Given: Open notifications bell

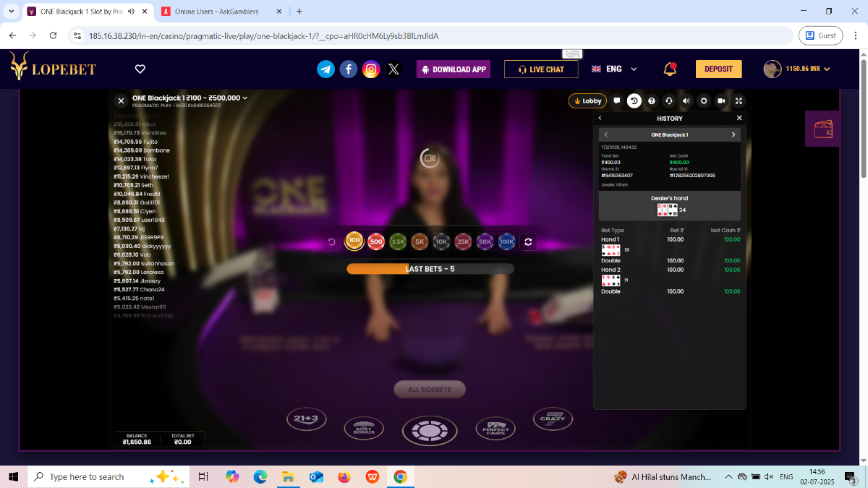Looking at the screenshot, I should pyautogui.click(x=670, y=69).
